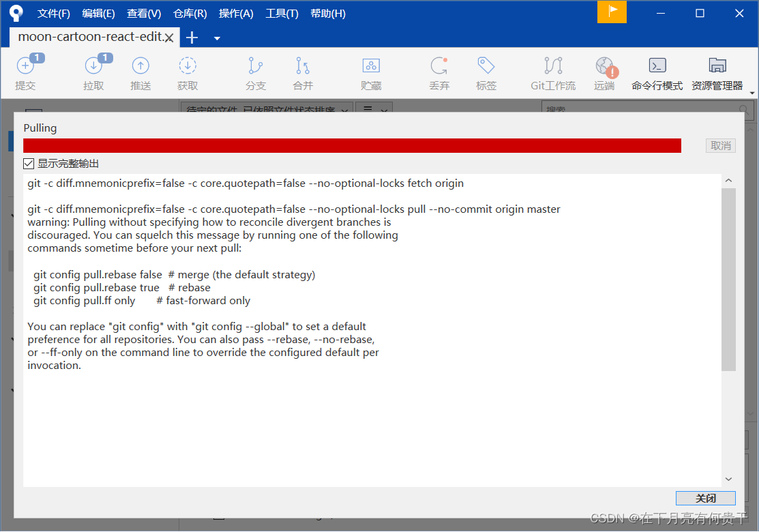Open the 操作(A) menu
The height and width of the screenshot is (532, 759).
(x=236, y=14)
